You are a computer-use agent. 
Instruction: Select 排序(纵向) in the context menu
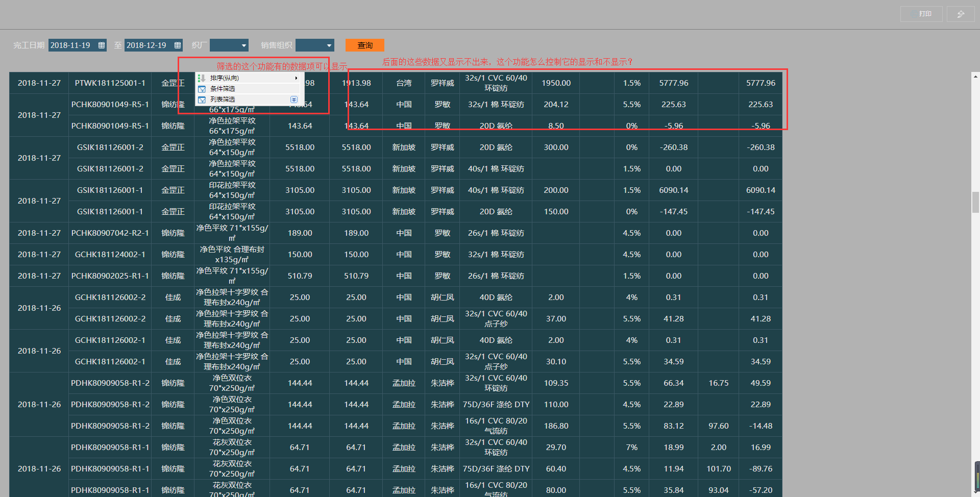coord(225,78)
